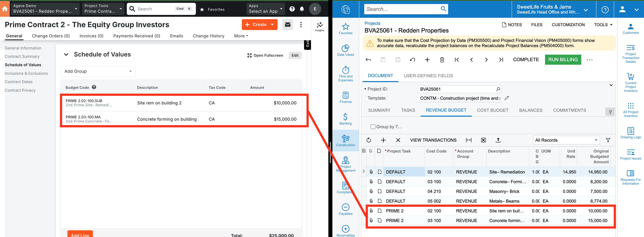The width and height of the screenshot is (644, 237).
Task: Delete the record using the trash icon
Action: click(442, 60)
